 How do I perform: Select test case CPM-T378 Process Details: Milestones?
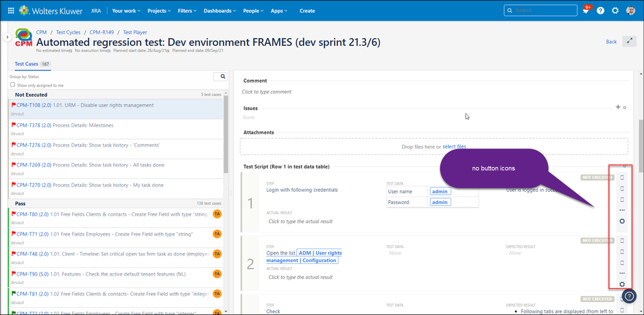point(64,125)
